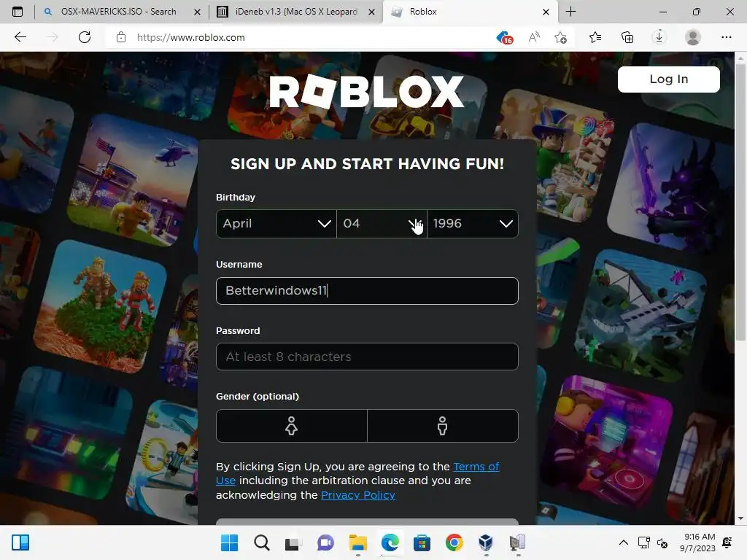Click the page vertical scrollbar thumb
Screen dimensions: 747x560
[x=740, y=203]
